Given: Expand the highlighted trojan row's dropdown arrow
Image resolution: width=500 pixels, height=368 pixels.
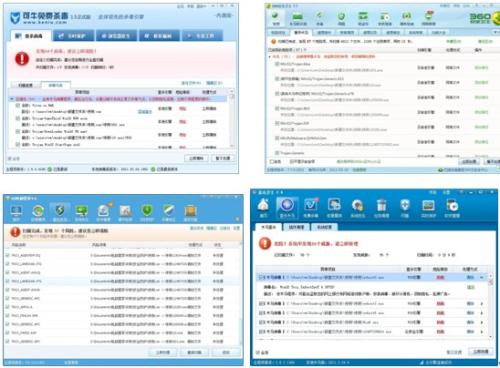Looking at the screenshot, I should point(481,277).
